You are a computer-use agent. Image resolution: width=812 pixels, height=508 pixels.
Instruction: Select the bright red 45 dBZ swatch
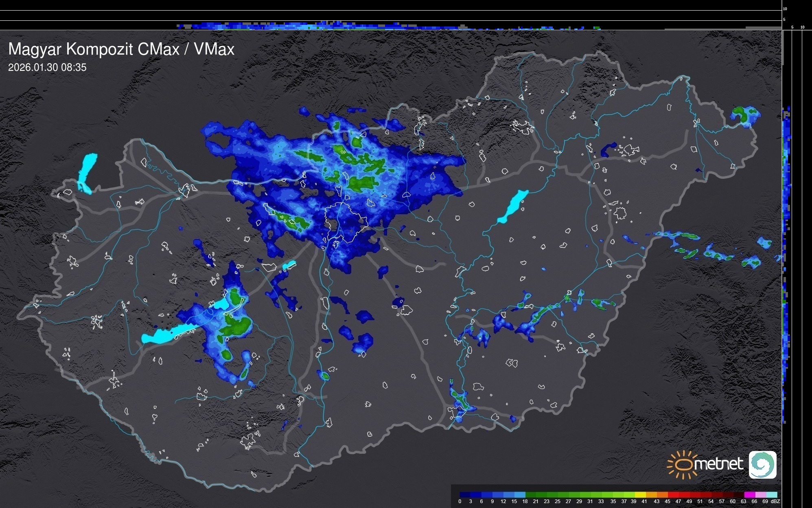[x=673, y=495]
